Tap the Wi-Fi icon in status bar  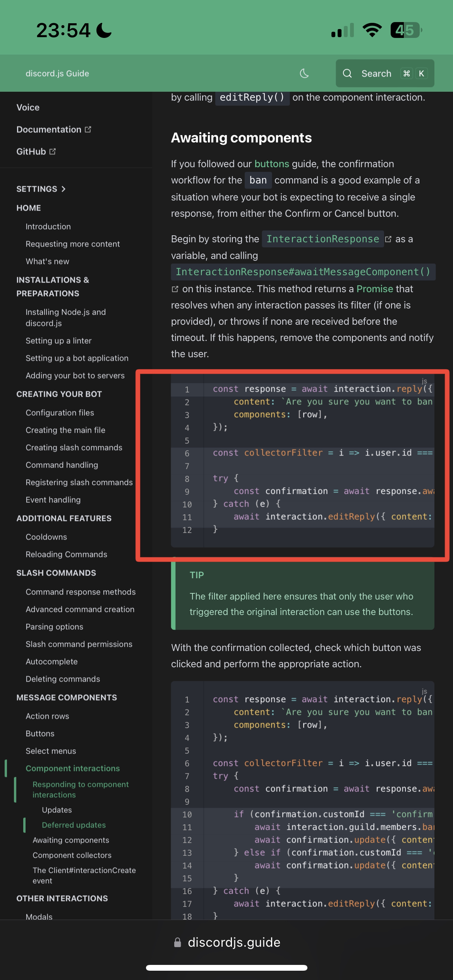(372, 30)
